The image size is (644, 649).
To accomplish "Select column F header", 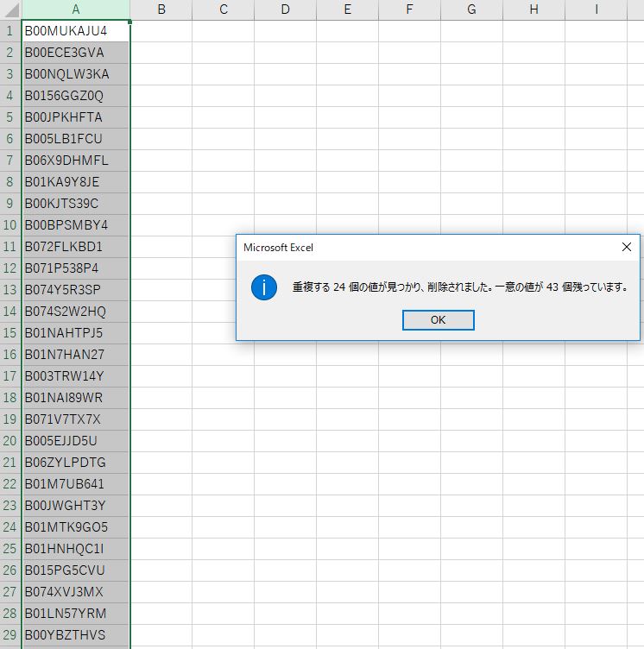I will click(x=409, y=9).
